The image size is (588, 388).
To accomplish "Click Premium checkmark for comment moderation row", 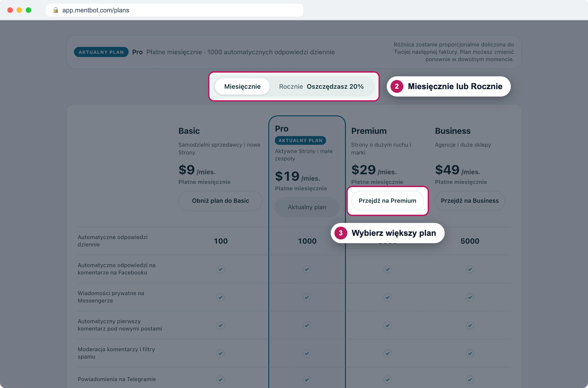I will coord(387,353).
